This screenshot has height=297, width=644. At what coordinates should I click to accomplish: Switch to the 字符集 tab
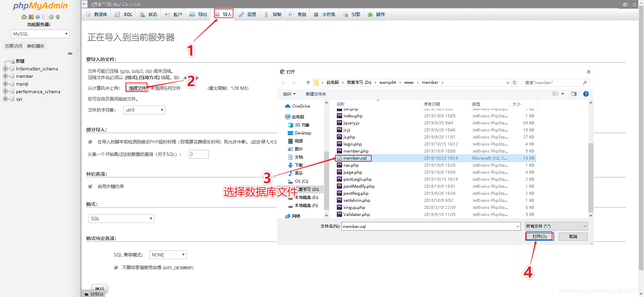(x=325, y=14)
